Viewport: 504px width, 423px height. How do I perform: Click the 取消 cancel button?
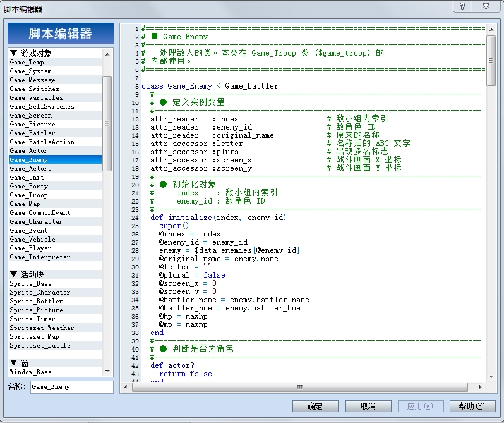click(x=368, y=406)
